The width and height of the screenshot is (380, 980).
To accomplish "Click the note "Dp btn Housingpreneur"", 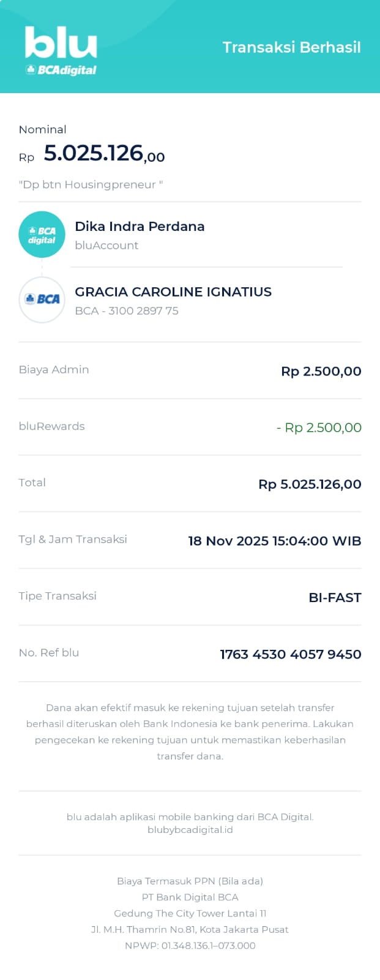I will pos(91,184).
